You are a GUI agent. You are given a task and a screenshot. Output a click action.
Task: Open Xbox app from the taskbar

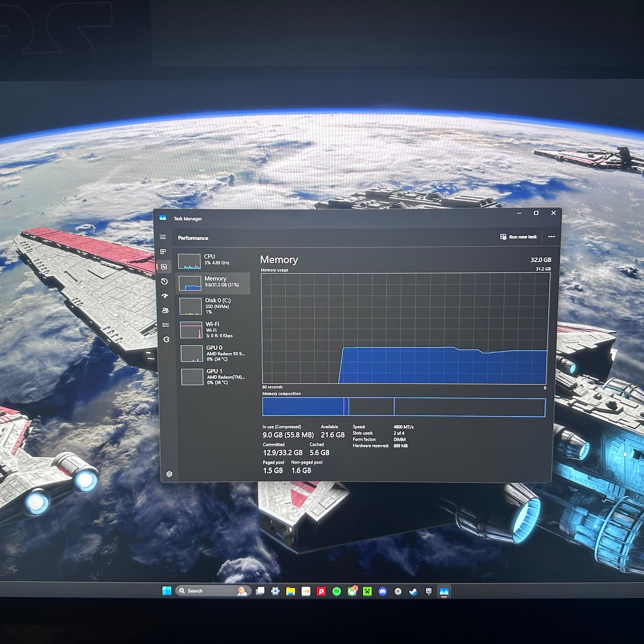tap(352, 591)
